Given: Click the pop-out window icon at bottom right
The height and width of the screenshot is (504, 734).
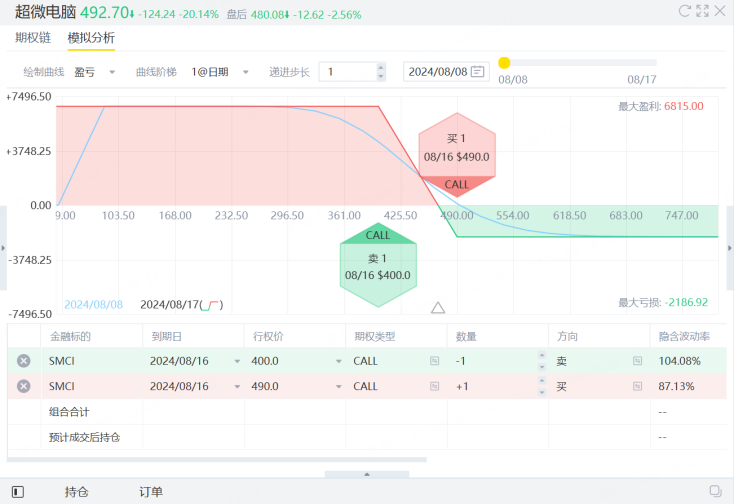Looking at the screenshot, I should click(x=715, y=491).
